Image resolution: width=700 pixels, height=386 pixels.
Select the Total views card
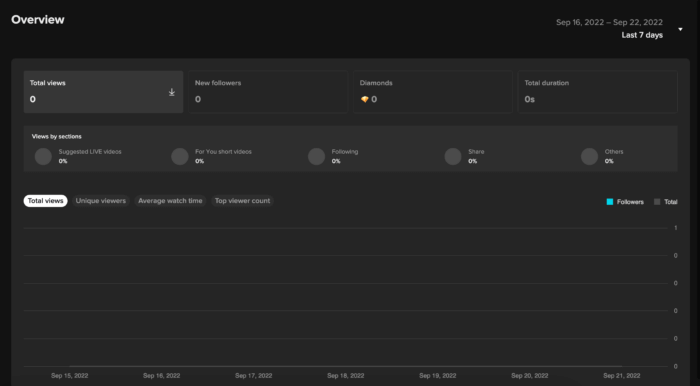click(103, 92)
